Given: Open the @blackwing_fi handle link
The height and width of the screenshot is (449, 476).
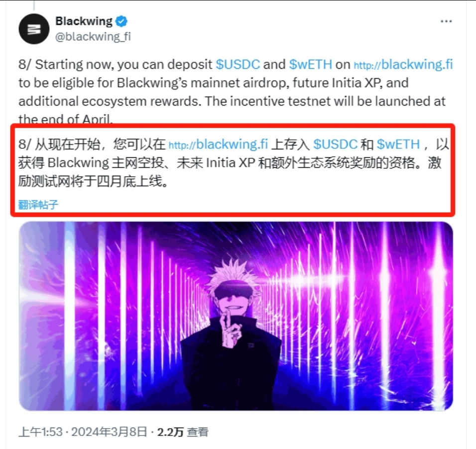Looking at the screenshot, I should pos(93,37).
